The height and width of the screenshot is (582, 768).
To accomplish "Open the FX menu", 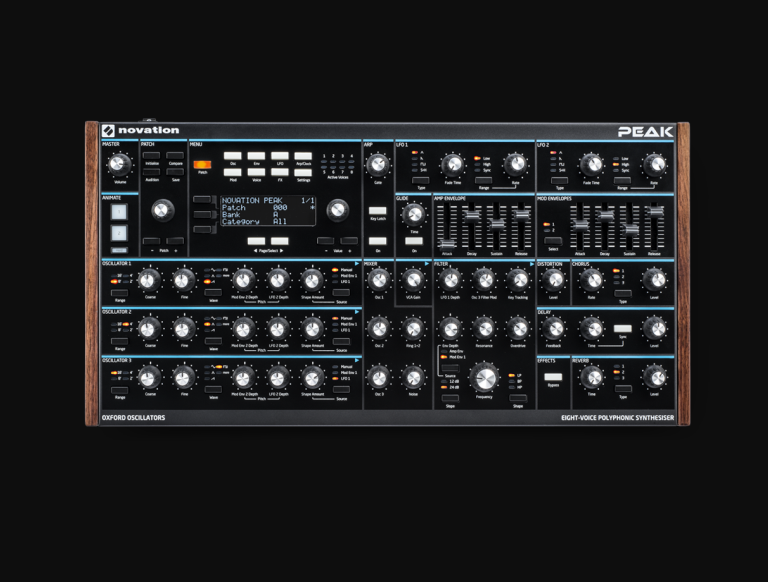I will point(280,172).
